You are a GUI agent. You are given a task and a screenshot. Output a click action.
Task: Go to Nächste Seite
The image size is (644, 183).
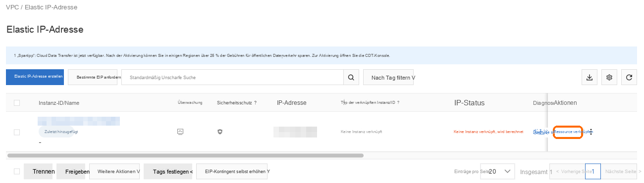pyautogui.click(x=619, y=171)
